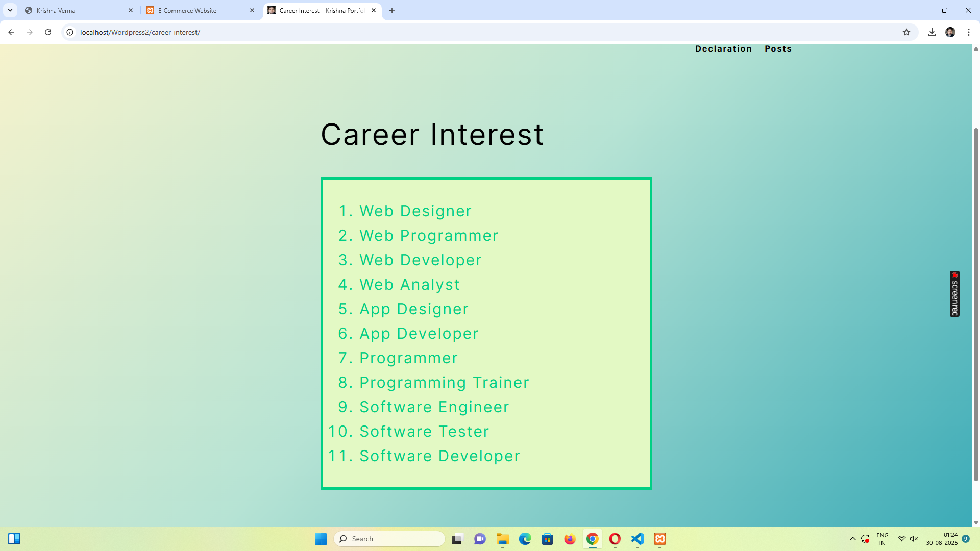Bookmark this page with the star icon

coord(906,32)
